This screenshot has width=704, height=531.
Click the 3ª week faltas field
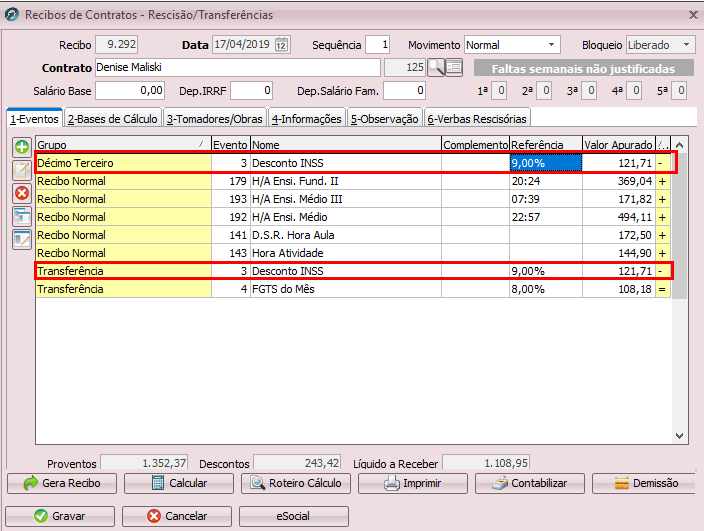click(x=589, y=91)
